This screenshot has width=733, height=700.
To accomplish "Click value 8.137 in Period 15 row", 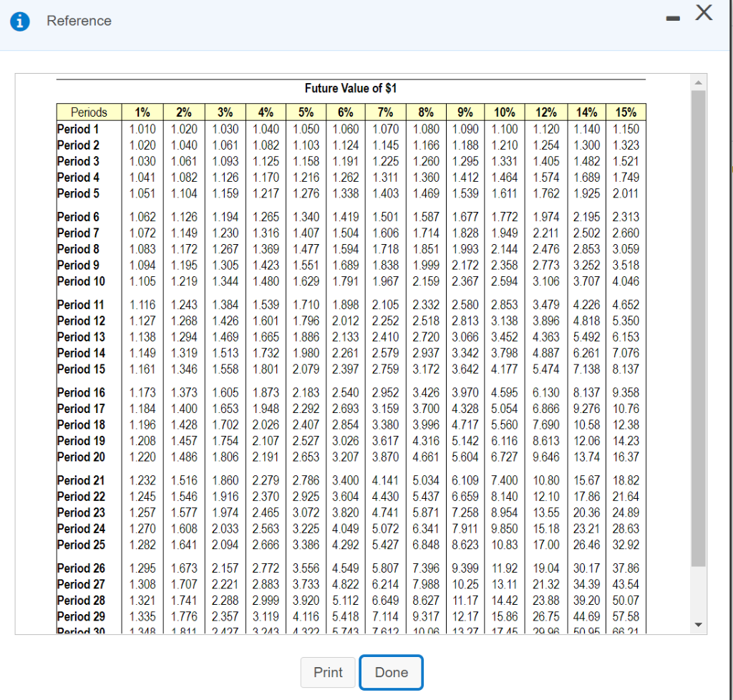I will pyautogui.click(x=626, y=369).
